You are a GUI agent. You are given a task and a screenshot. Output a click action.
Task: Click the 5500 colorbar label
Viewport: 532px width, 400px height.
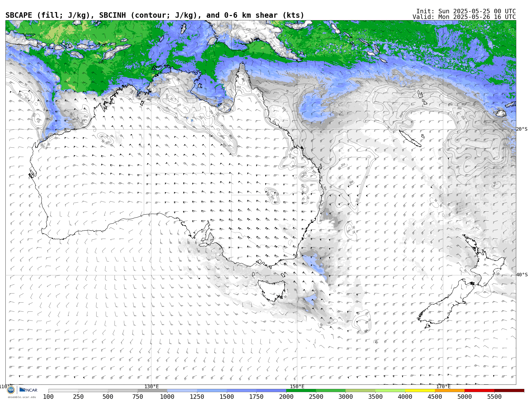[494, 397]
